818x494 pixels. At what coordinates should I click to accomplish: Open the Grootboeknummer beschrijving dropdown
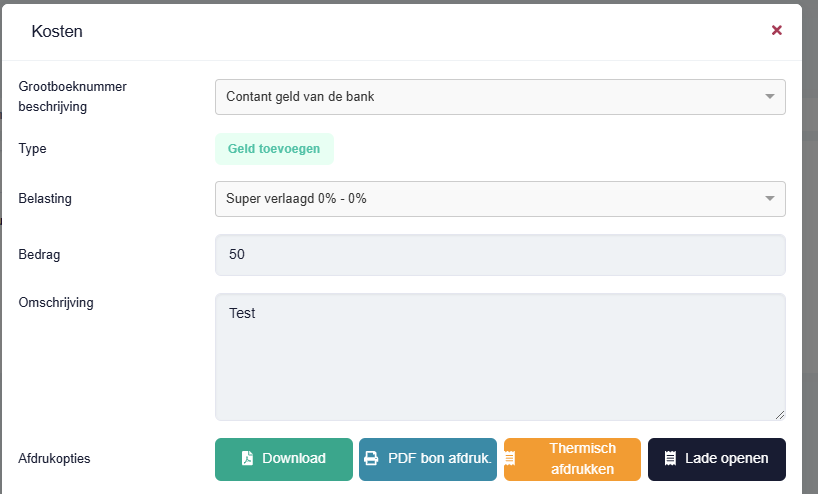[x=500, y=97]
